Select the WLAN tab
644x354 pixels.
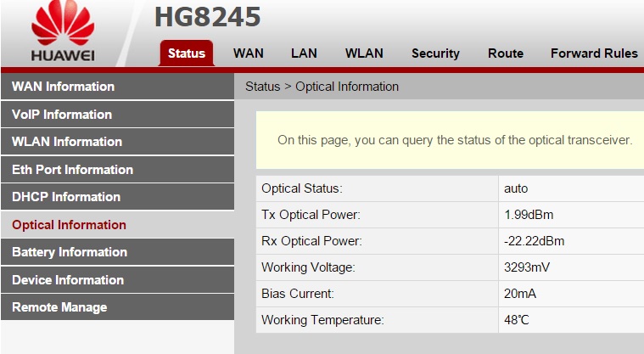[x=364, y=53]
